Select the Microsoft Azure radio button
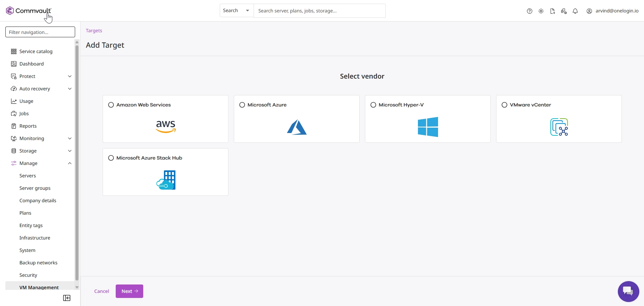Viewport: 644px width, 306px height. click(242, 105)
